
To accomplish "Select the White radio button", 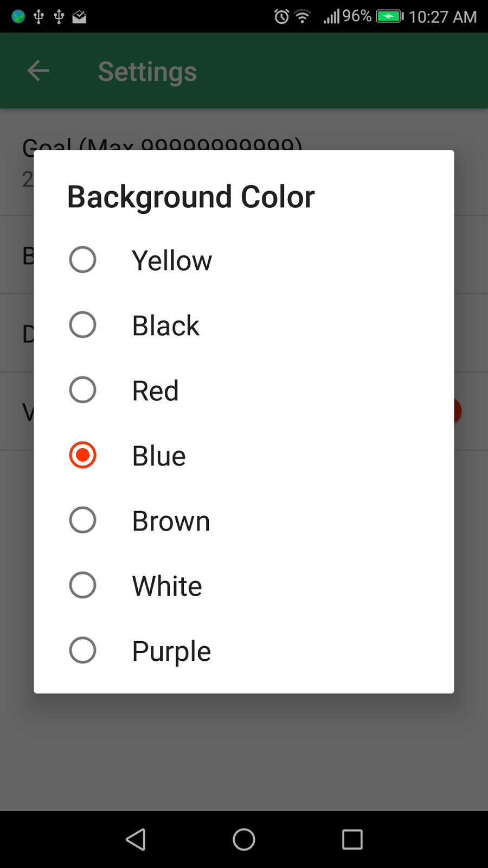I will [83, 585].
